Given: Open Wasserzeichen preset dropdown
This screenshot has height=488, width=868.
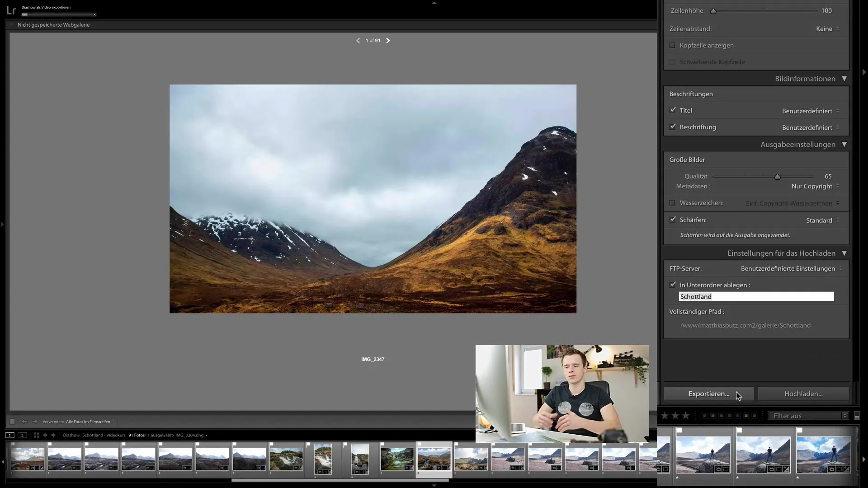Looking at the screenshot, I should (x=793, y=203).
